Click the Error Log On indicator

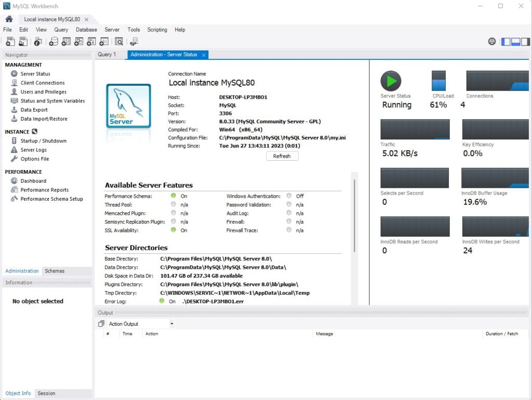click(162, 301)
